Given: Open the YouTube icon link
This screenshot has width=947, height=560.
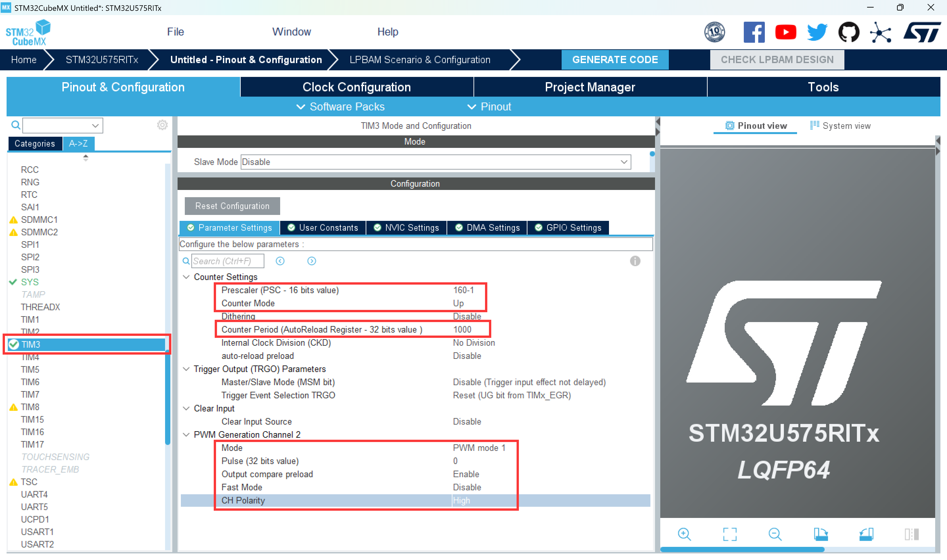Looking at the screenshot, I should point(786,32).
